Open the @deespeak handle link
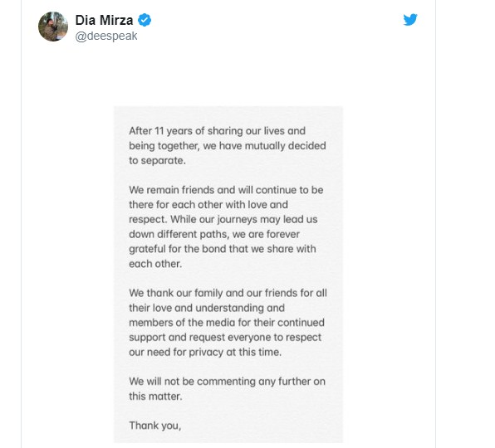Image resolution: width=495 pixels, height=448 pixels. [106, 37]
